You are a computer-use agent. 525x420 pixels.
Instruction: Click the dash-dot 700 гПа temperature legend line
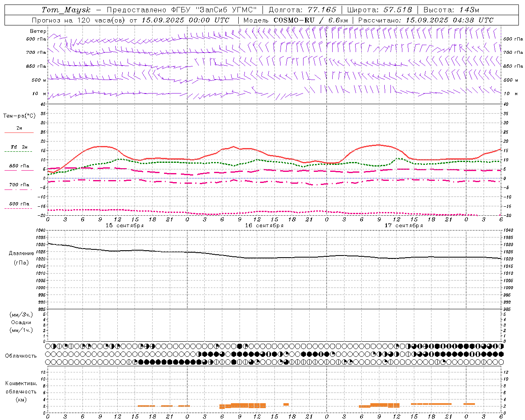[x=18, y=189]
